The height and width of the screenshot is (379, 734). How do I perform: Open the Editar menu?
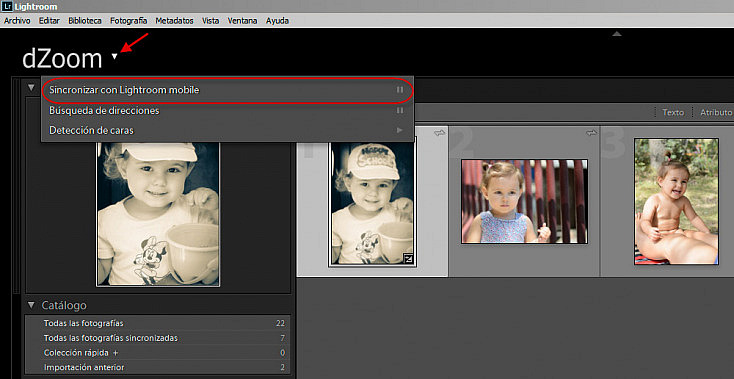coord(49,21)
